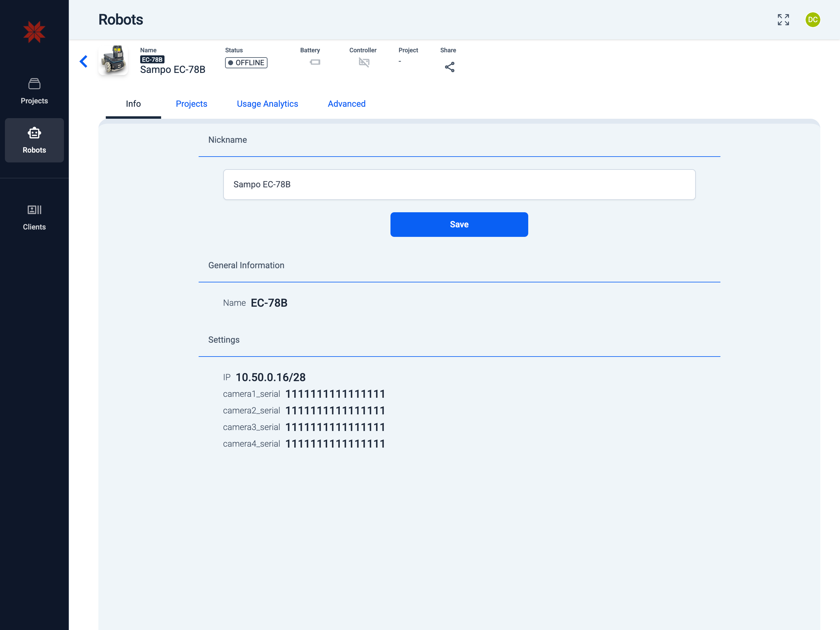Click the Nickname input field
840x630 pixels.
click(x=459, y=184)
